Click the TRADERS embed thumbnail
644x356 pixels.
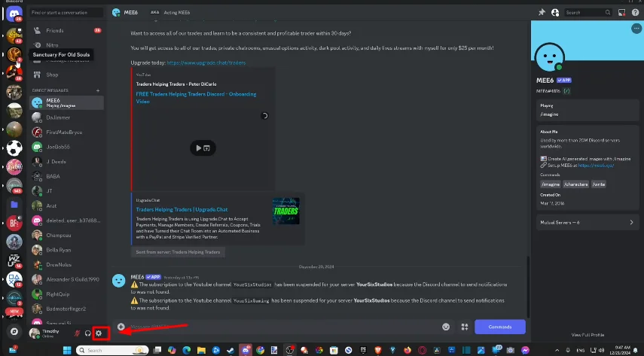[286, 211]
